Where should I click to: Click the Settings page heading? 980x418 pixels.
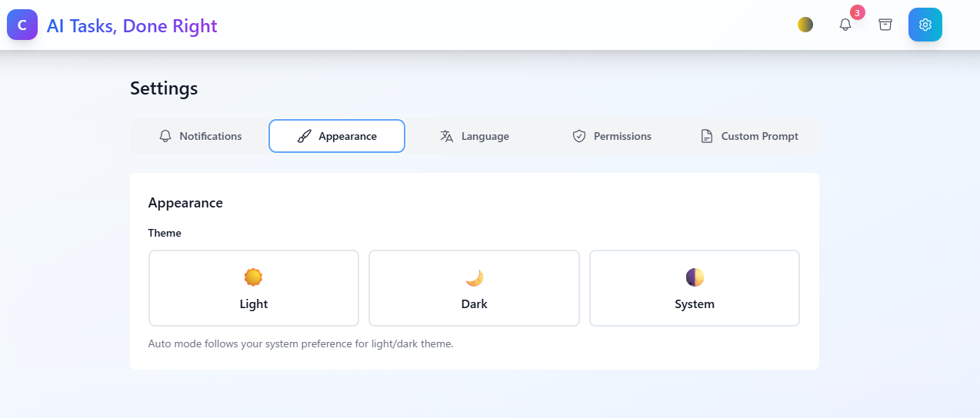164,88
